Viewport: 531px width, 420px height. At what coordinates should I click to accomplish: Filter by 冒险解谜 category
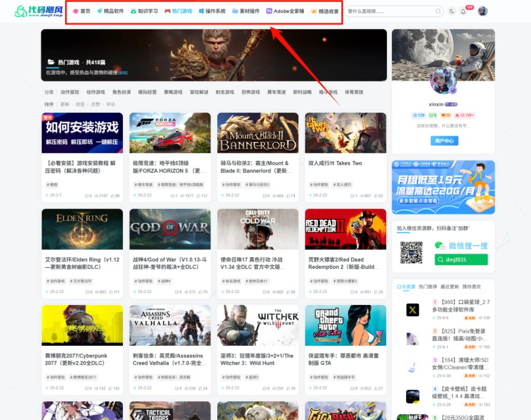coord(199,92)
